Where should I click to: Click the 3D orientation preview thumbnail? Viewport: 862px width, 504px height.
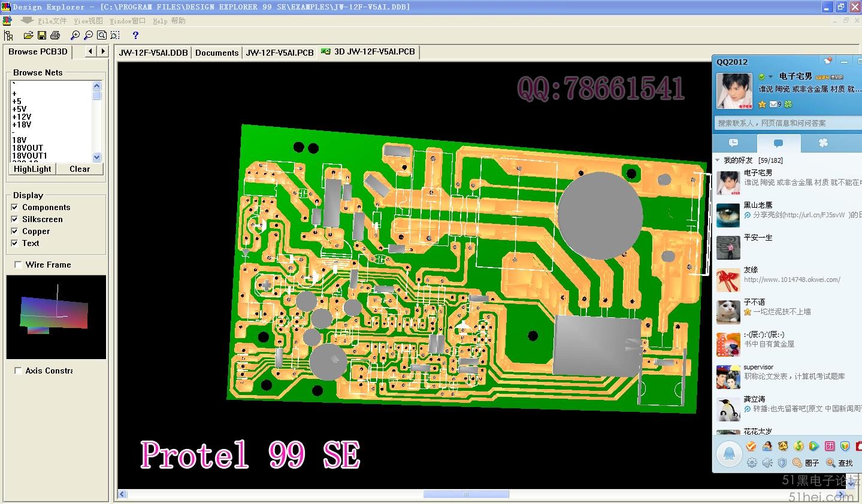(x=56, y=317)
